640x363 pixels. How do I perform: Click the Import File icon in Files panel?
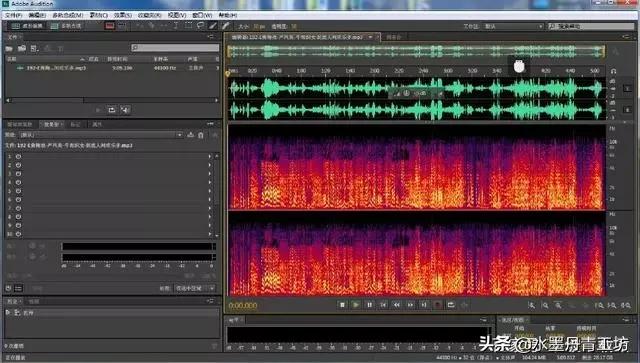pos(22,49)
